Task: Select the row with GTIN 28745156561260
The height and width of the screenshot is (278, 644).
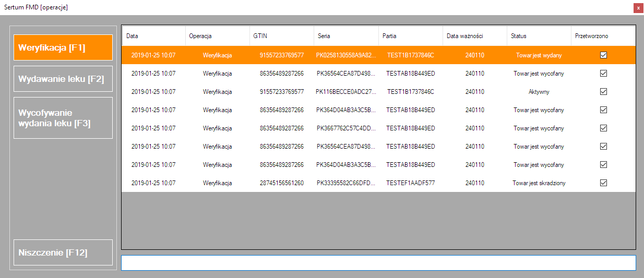Action: pos(281,183)
